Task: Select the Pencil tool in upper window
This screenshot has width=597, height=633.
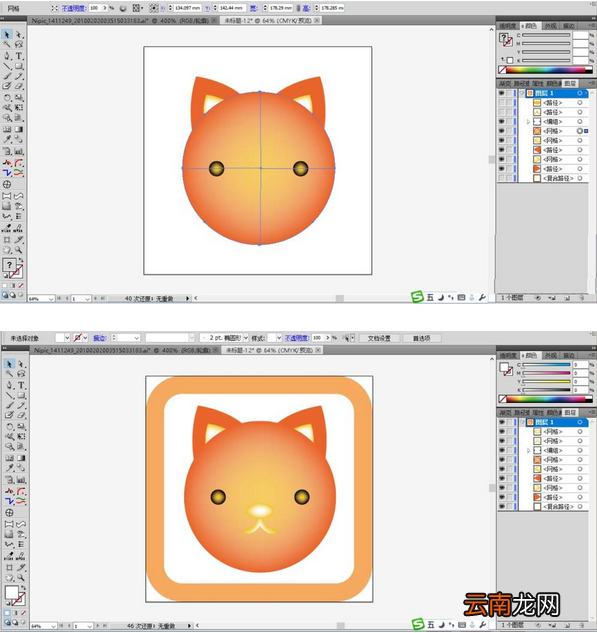Action: click(19, 76)
